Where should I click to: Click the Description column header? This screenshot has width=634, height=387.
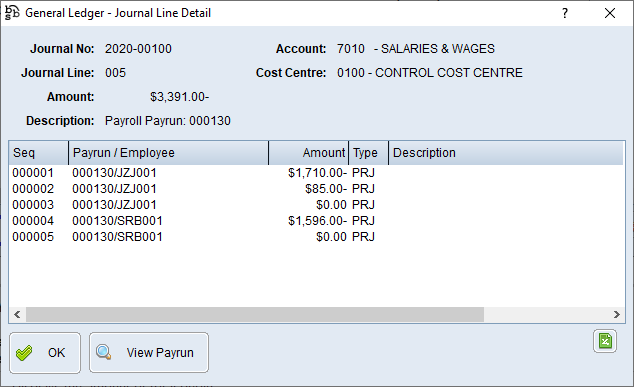click(x=506, y=153)
